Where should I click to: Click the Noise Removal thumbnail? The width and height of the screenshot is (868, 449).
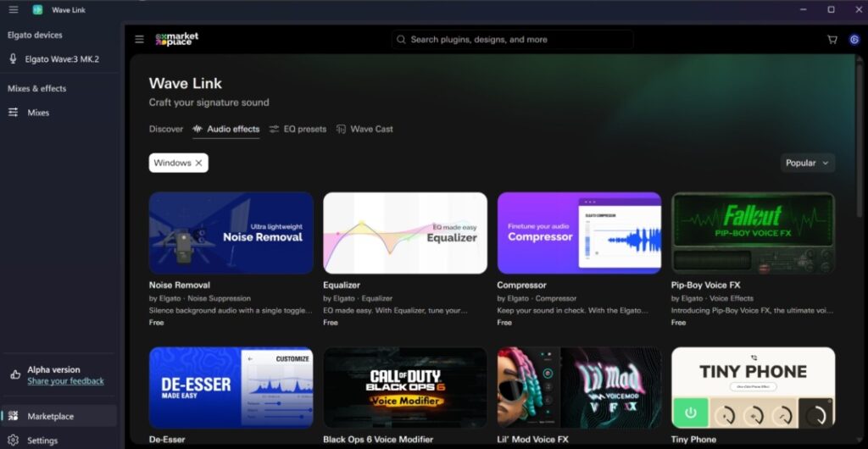(x=231, y=233)
